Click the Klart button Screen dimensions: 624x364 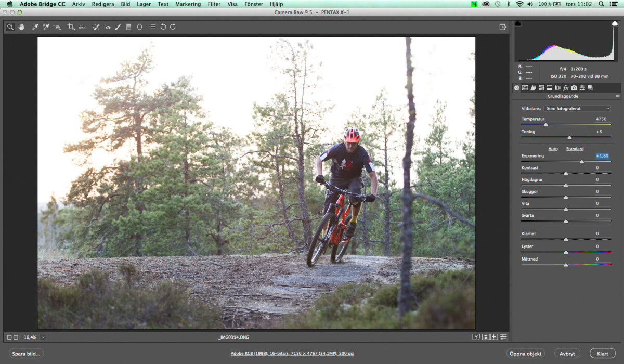click(603, 354)
